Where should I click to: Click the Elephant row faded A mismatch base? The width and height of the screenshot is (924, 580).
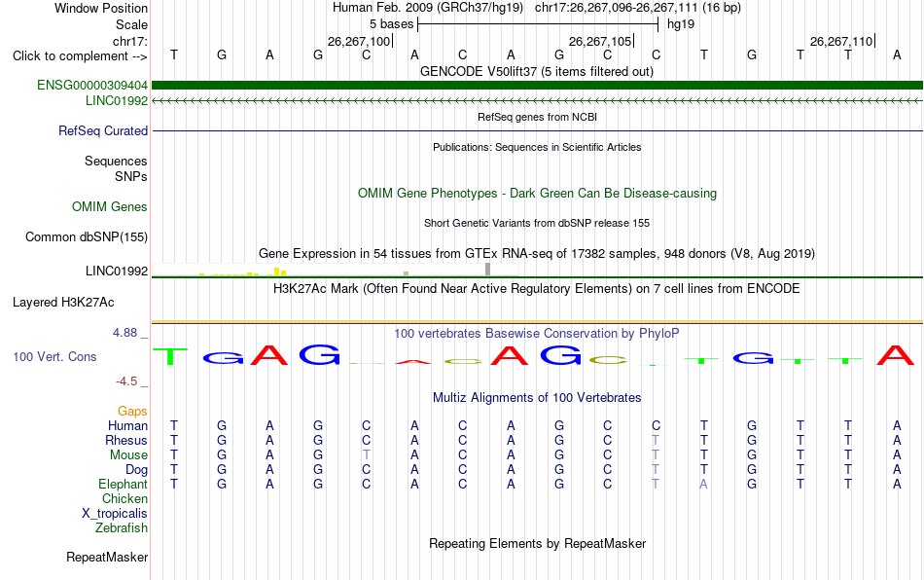(703, 484)
